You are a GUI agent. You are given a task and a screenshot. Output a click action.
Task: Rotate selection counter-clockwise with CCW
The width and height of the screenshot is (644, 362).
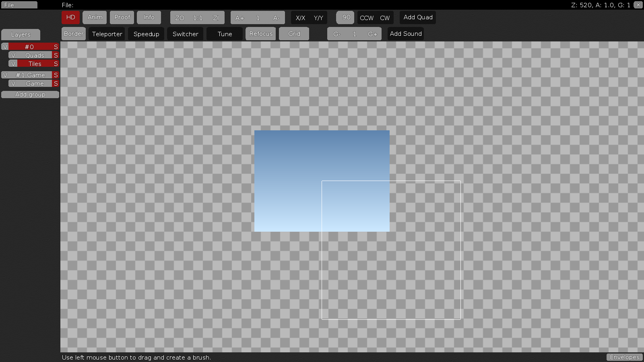click(366, 18)
